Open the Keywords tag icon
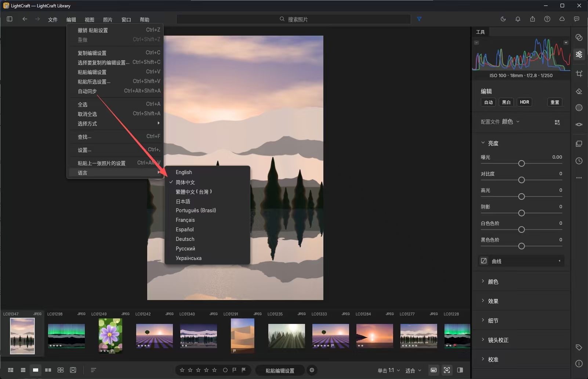 tap(579, 347)
